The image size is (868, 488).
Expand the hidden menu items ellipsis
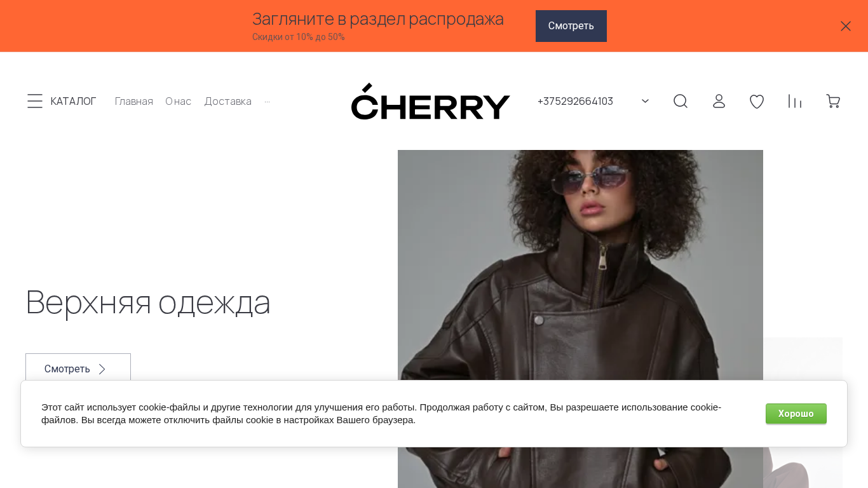[267, 102]
